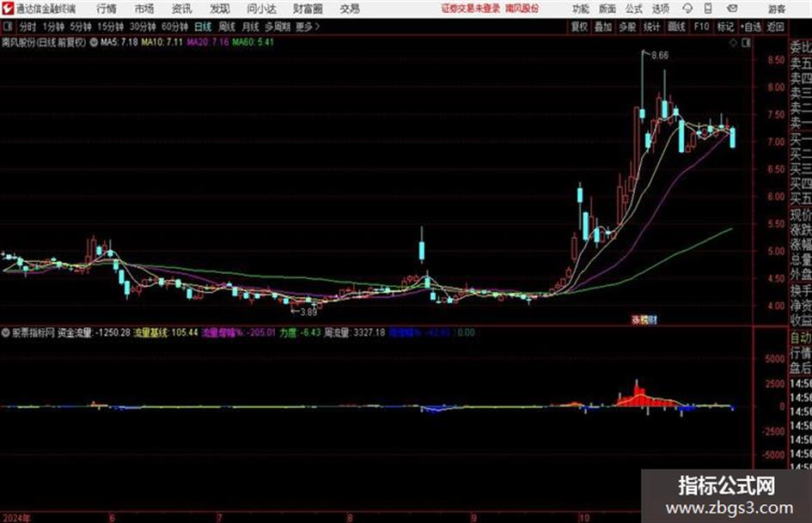Click the 标记 toolbar button
The width and height of the screenshot is (812, 523).
(725, 27)
